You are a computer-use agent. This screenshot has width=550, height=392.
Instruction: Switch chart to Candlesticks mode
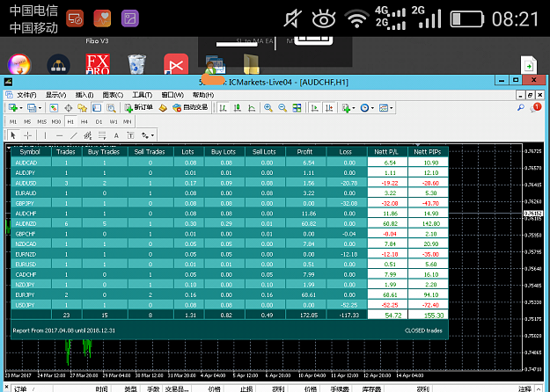tap(237, 108)
